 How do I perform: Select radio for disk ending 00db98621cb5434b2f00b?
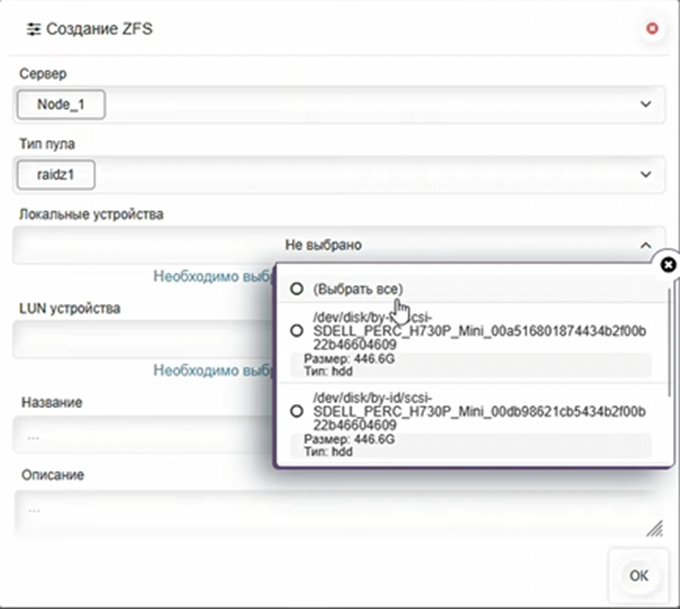pos(297,411)
